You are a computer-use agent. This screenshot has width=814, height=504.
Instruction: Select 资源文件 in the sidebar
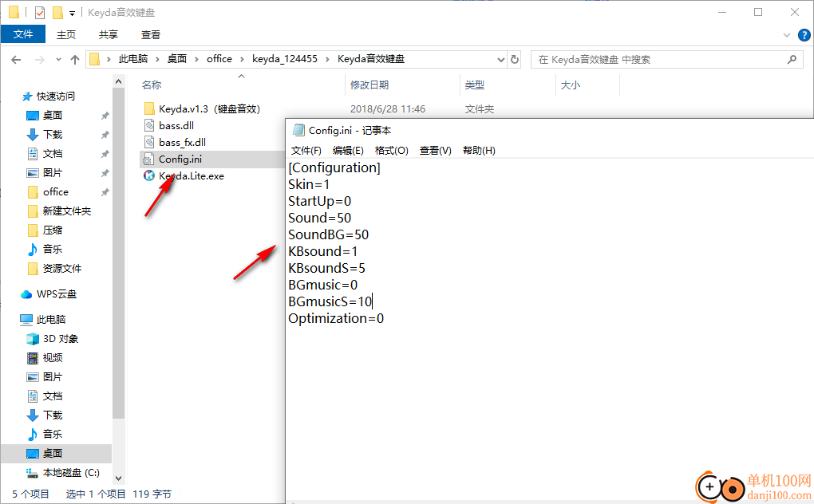62,269
